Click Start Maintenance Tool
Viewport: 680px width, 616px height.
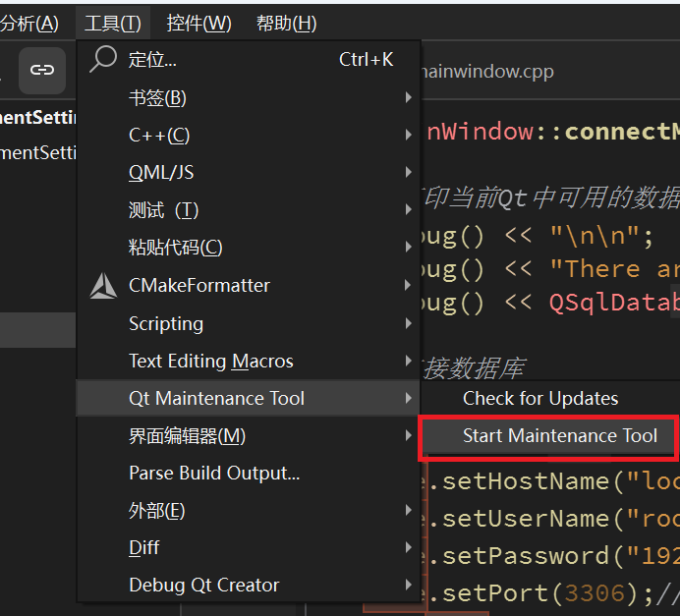(x=548, y=435)
